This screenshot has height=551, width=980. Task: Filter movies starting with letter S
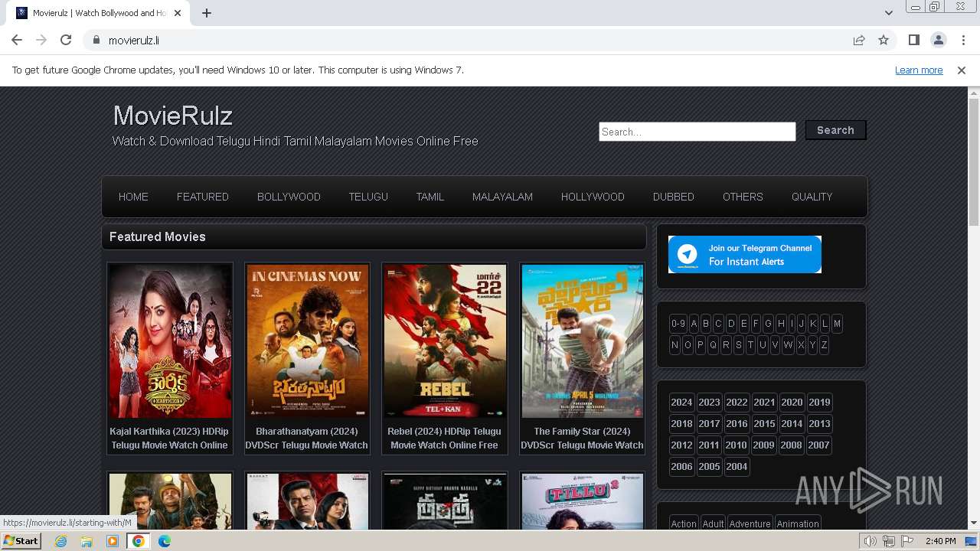pos(738,345)
